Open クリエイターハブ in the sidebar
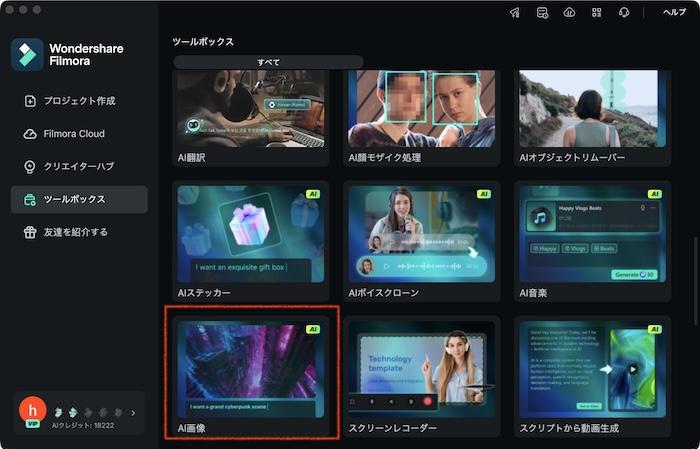The width and height of the screenshot is (700, 449). (x=79, y=166)
